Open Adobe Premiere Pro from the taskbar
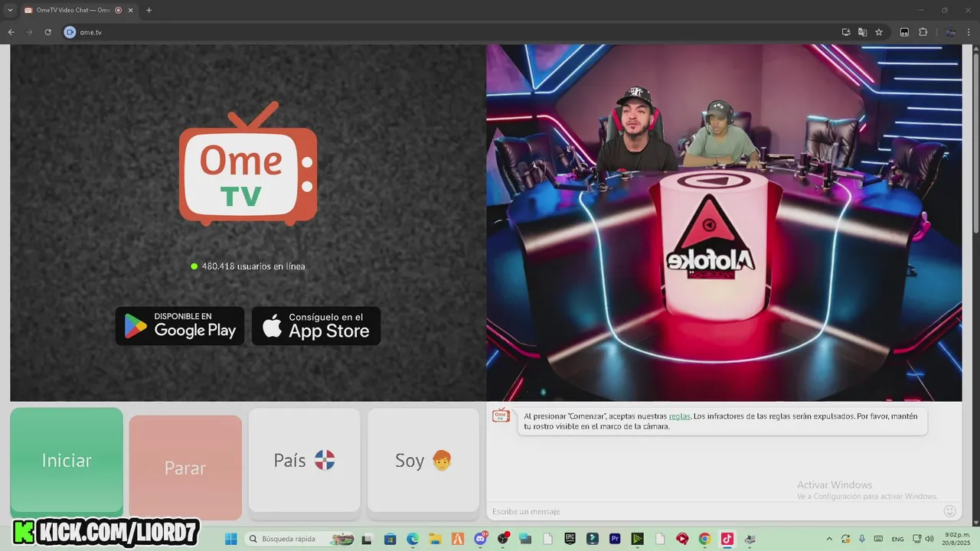This screenshot has width=980, height=551. click(x=615, y=539)
